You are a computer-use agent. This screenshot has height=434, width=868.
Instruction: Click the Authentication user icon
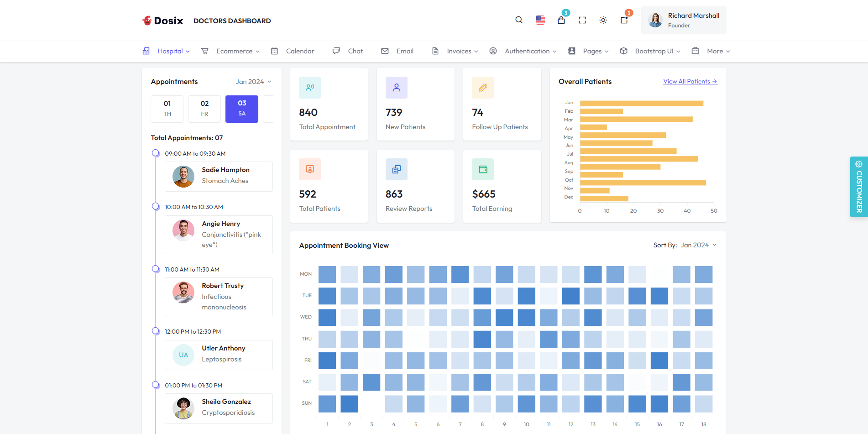(493, 51)
